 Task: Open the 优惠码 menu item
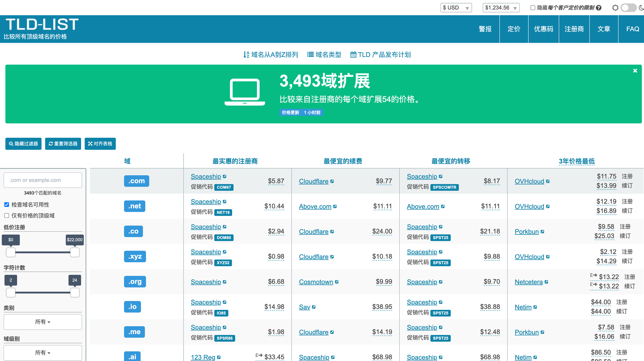point(544,29)
